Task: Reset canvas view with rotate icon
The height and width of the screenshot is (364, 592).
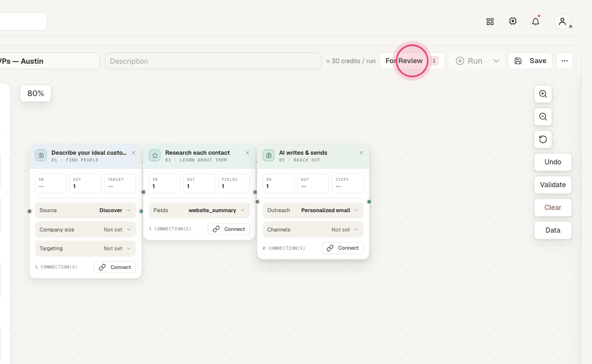Action: [543, 139]
